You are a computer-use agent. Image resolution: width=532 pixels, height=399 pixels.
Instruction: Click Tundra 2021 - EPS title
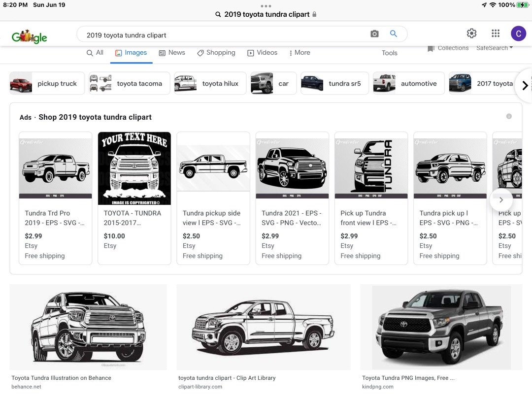click(x=292, y=218)
